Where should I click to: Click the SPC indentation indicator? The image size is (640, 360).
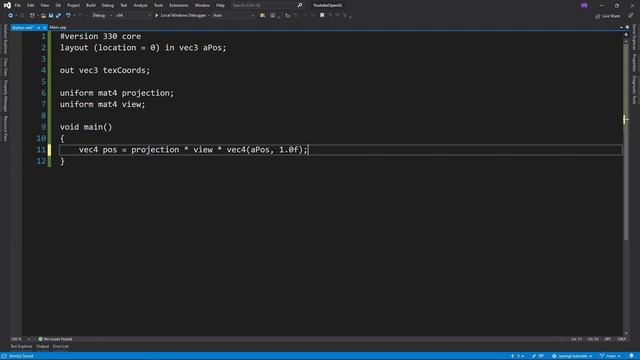pyautogui.click(x=608, y=339)
